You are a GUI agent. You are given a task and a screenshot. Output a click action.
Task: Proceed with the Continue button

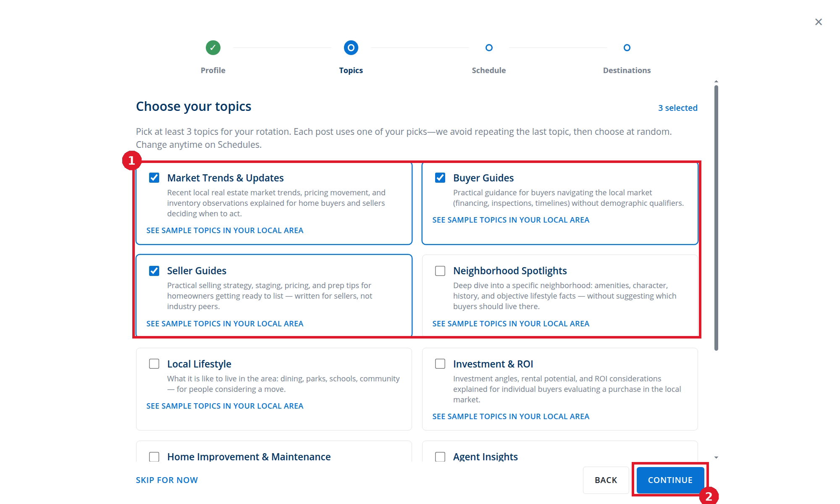[670, 480]
